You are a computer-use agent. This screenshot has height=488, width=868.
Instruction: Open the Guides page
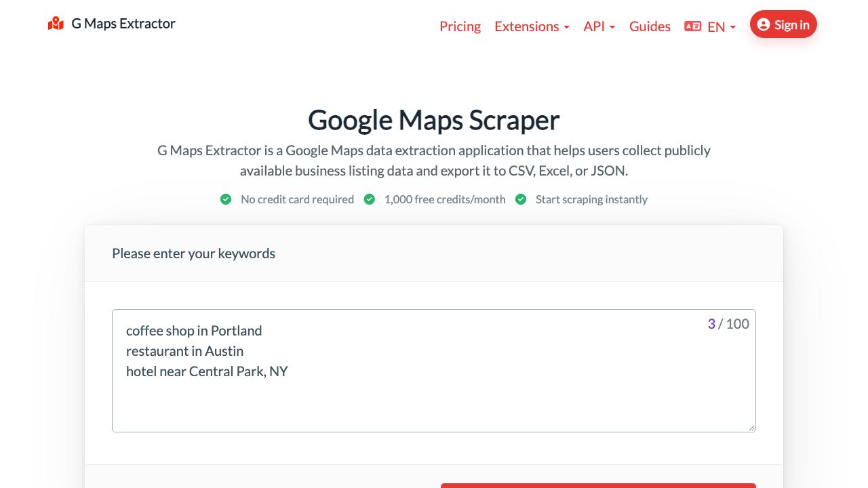[650, 26]
